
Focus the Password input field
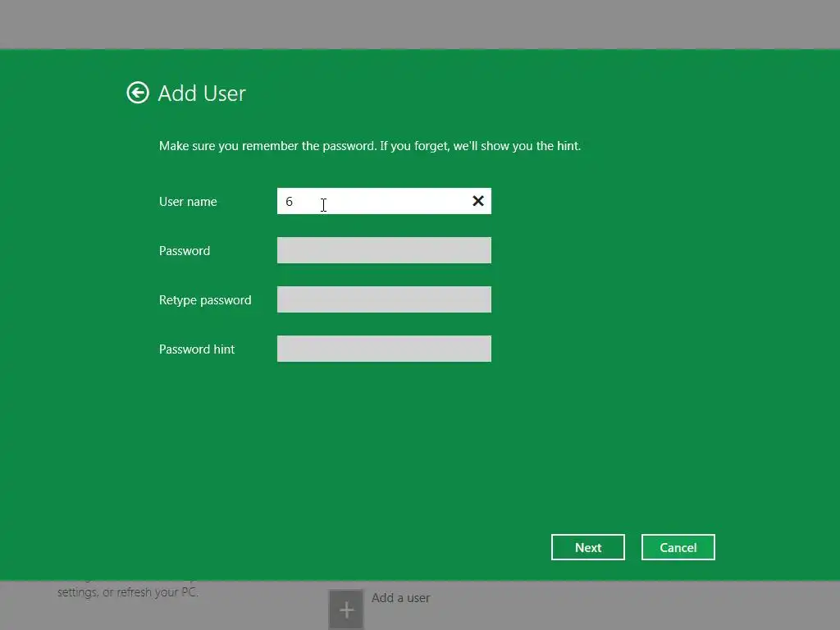pos(384,250)
